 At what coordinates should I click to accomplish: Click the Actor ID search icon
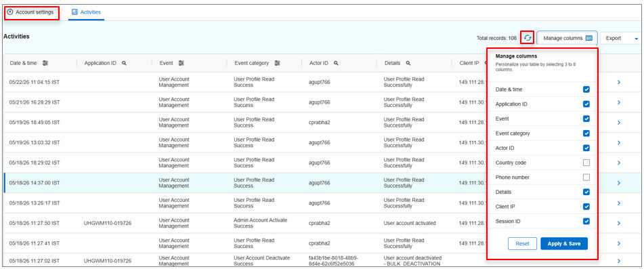336,63
